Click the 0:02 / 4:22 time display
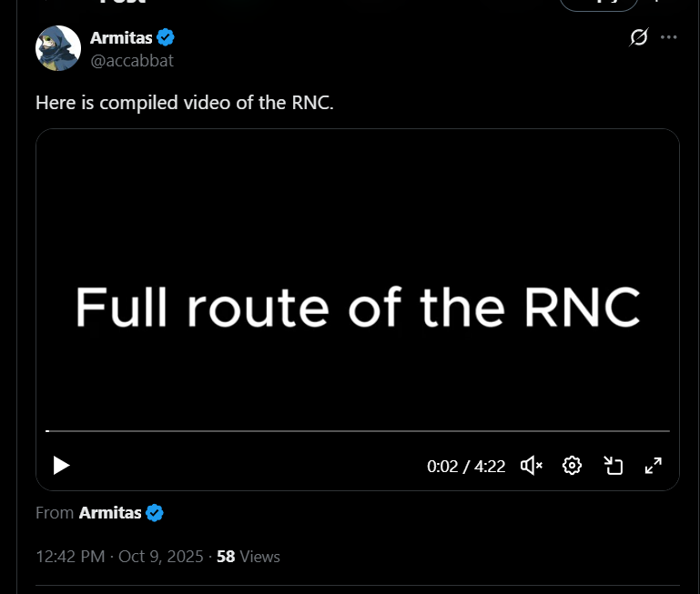Screen dimensions: 700x594 pyautogui.click(x=466, y=467)
